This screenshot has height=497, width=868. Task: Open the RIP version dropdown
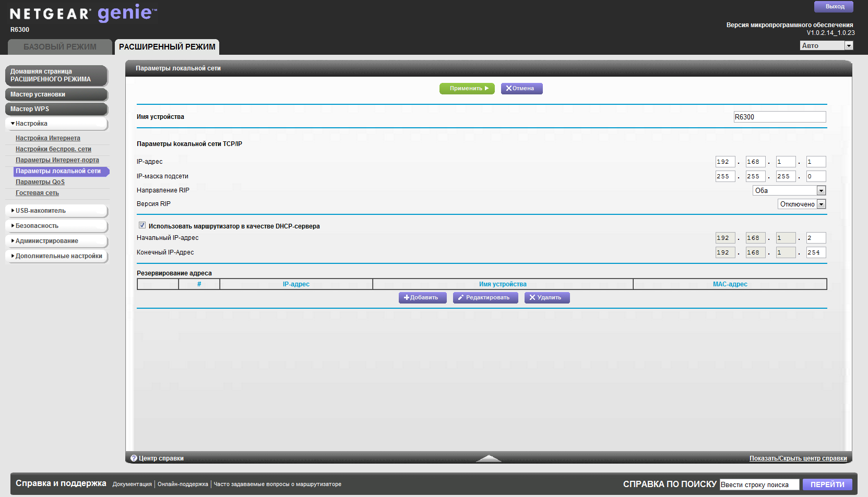[802, 204]
